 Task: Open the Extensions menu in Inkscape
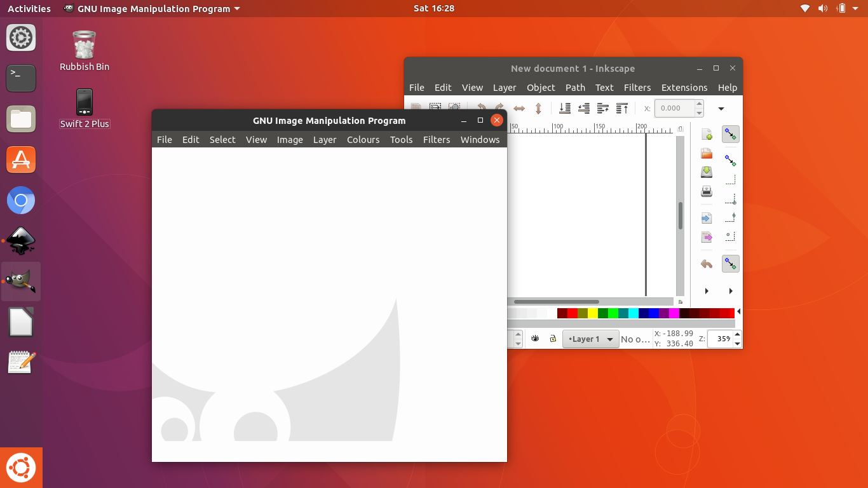point(684,88)
